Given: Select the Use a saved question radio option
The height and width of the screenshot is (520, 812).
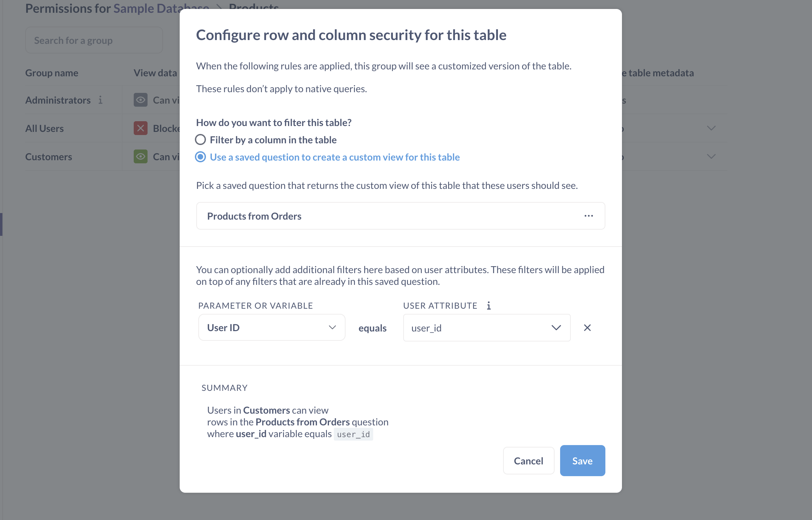Looking at the screenshot, I should click(x=200, y=157).
